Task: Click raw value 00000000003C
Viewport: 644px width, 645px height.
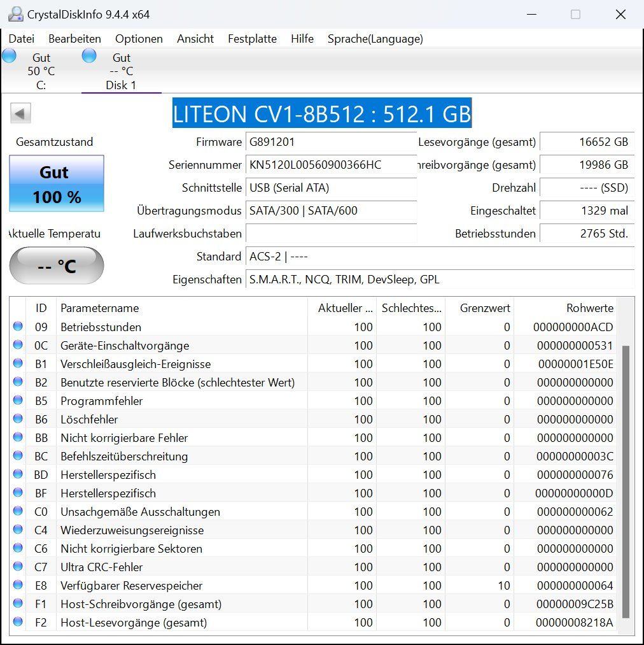Action: pos(575,456)
